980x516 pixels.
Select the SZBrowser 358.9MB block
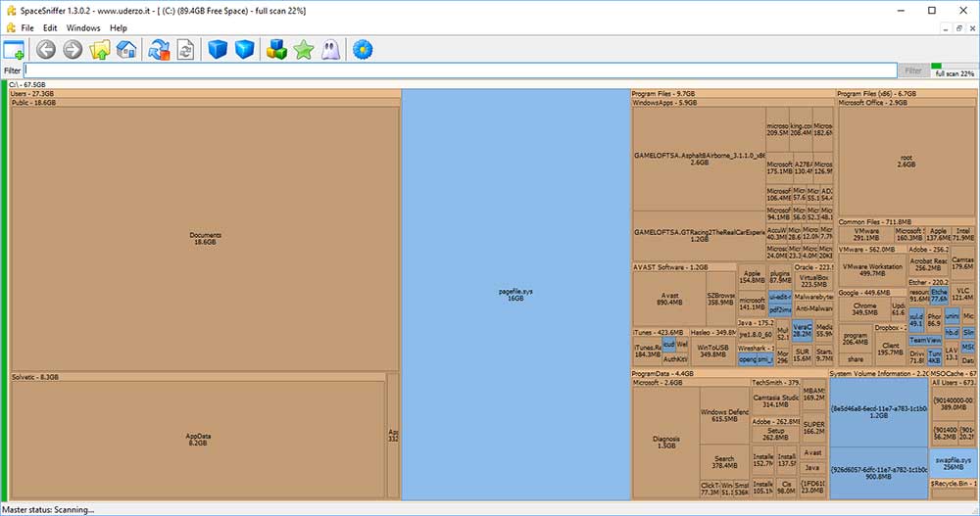(720, 299)
